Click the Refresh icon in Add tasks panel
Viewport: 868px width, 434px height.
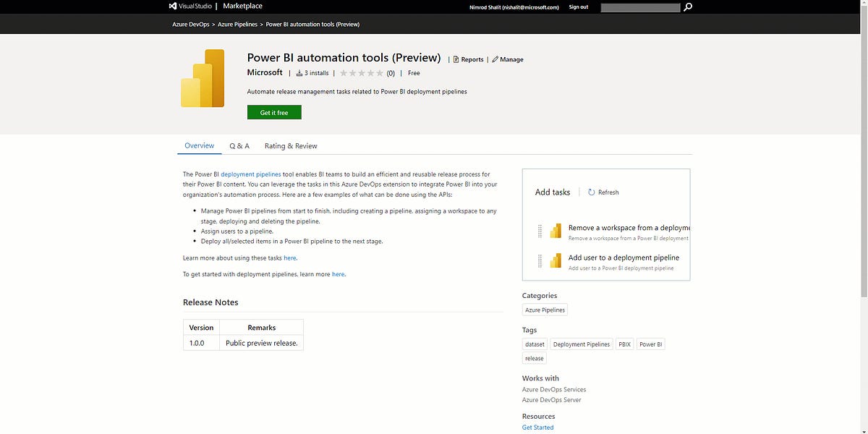click(590, 192)
